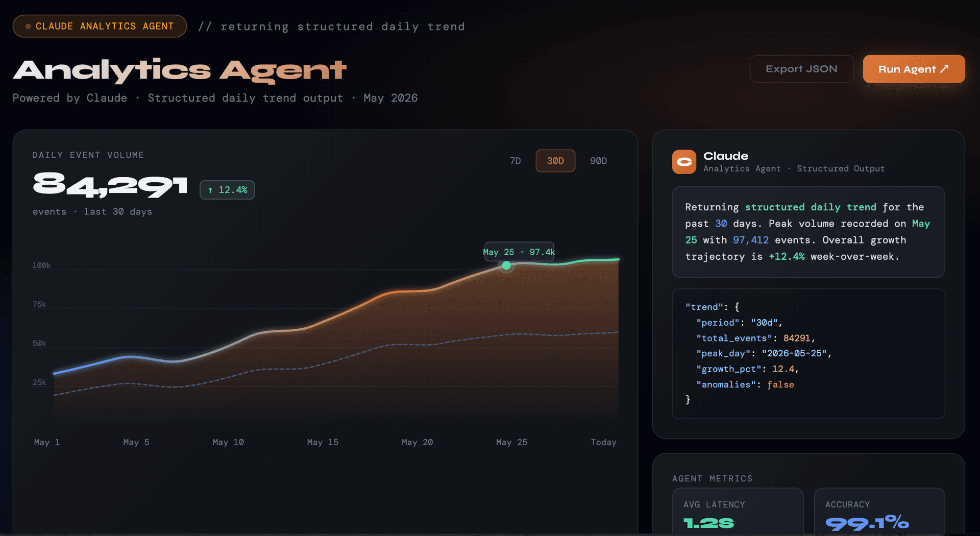Switch chart range to 7D

(516, 161)
